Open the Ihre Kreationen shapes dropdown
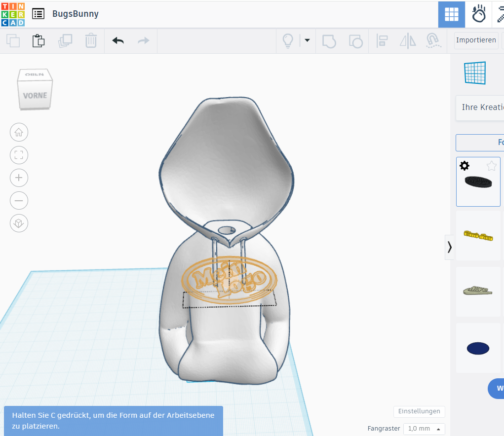The height and width of the screenshot is (436, 504). click(x=480, y=108)
